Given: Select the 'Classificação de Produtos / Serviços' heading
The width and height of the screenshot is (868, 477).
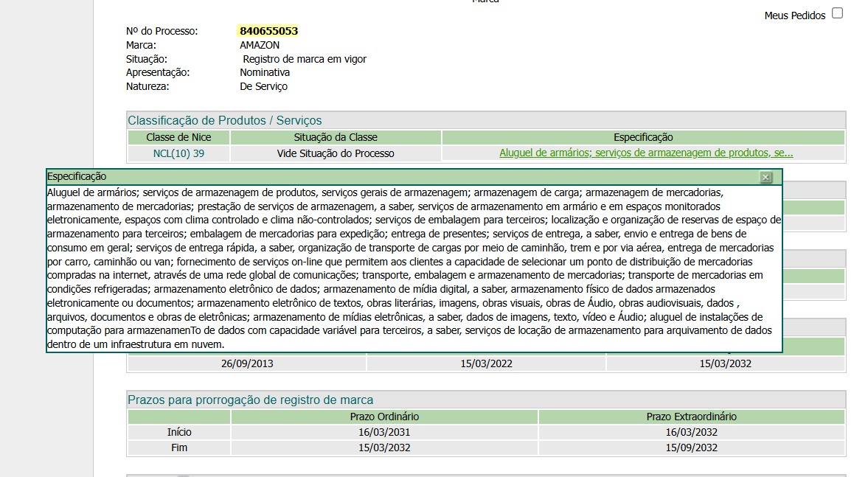Looking at the screenshot, I should click(x=225, y=120).
